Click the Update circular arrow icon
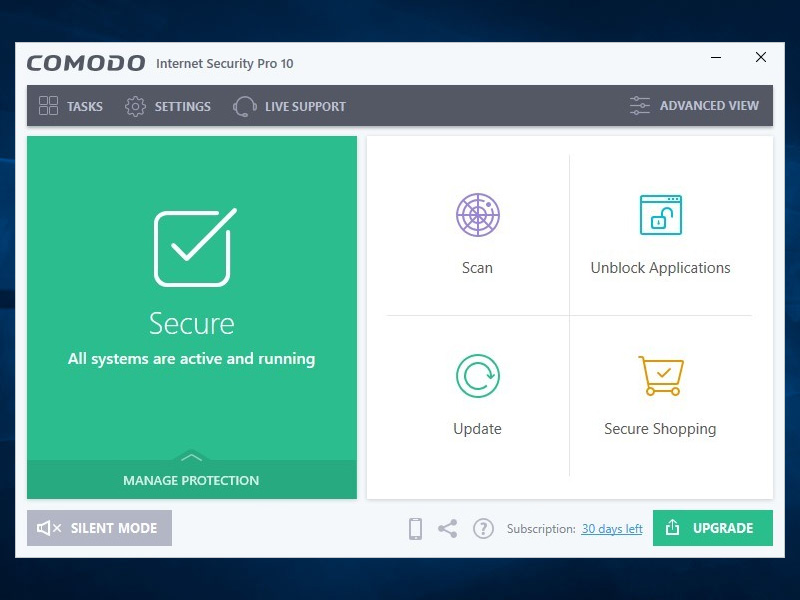Image resolution: width=800 pixels, height=600 pixels. pyautogui.click(x=477, y=376)
